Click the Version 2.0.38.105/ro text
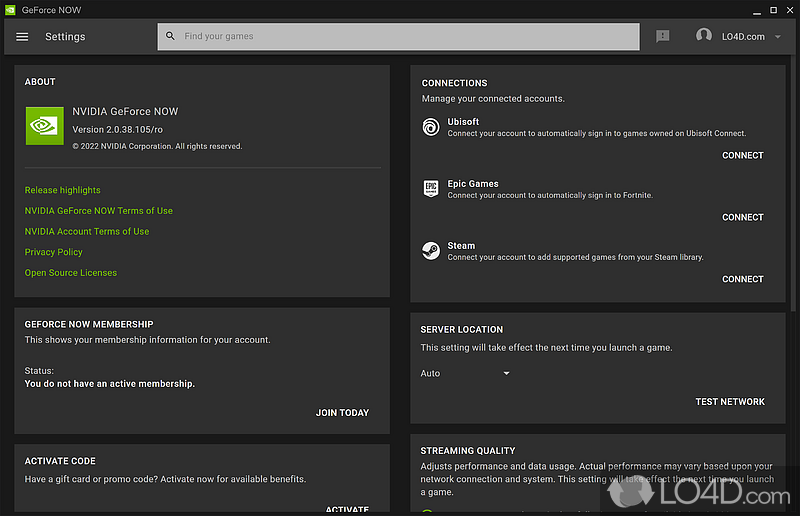800x516 pixels. tap(117, 130)
